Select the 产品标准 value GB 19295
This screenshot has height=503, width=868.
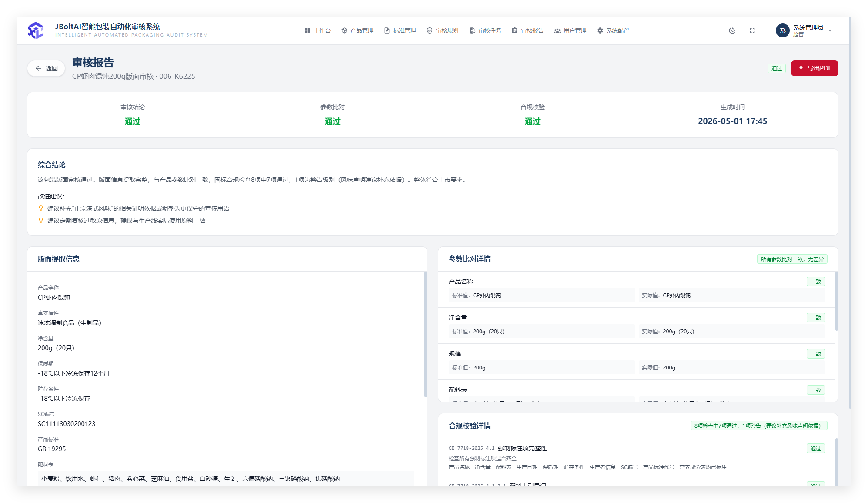point(52,449)
